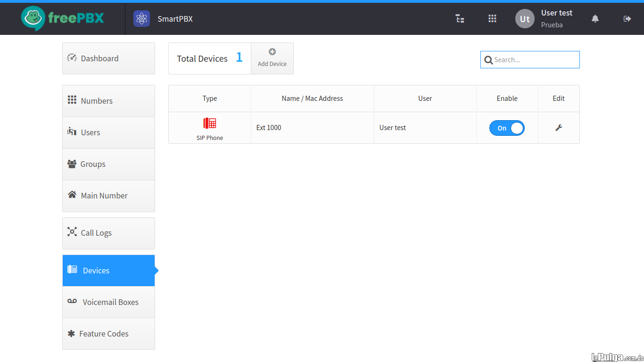Click the Main Number home icon
The height and width of the screenshot is (362, 644).
72,195
